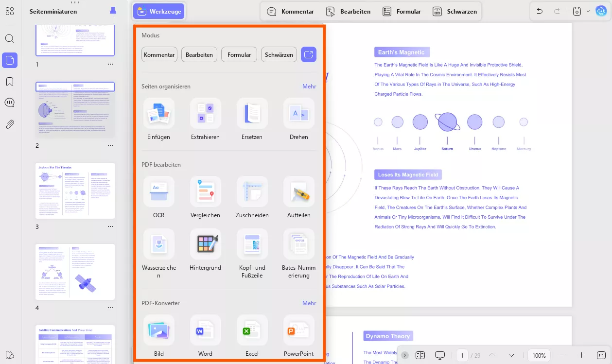Select page 4 thumbnail
Image resolution: width=612 pixels, height=364 pixels.
point(75,272)
